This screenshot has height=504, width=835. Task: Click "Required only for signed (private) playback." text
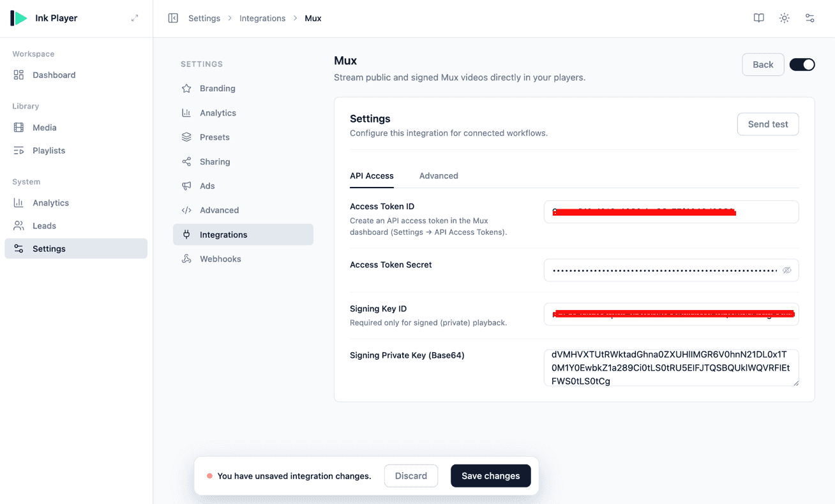(428, 323)
